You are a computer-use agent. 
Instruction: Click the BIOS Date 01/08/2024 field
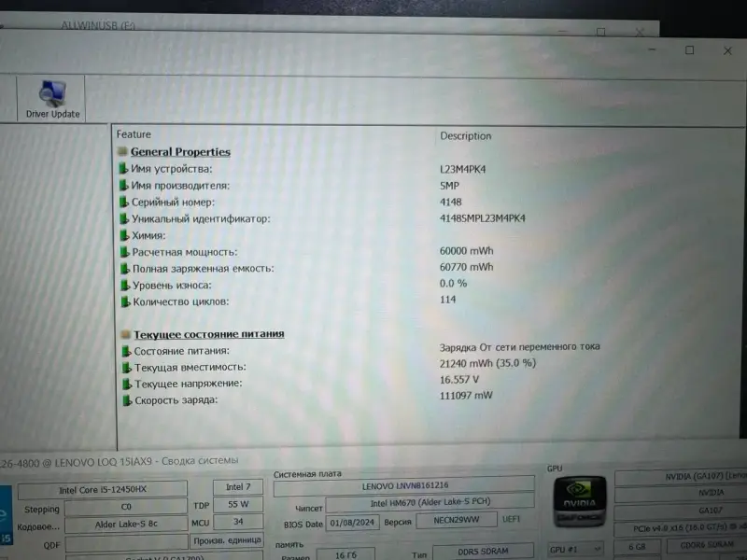(x=352, y=523)
